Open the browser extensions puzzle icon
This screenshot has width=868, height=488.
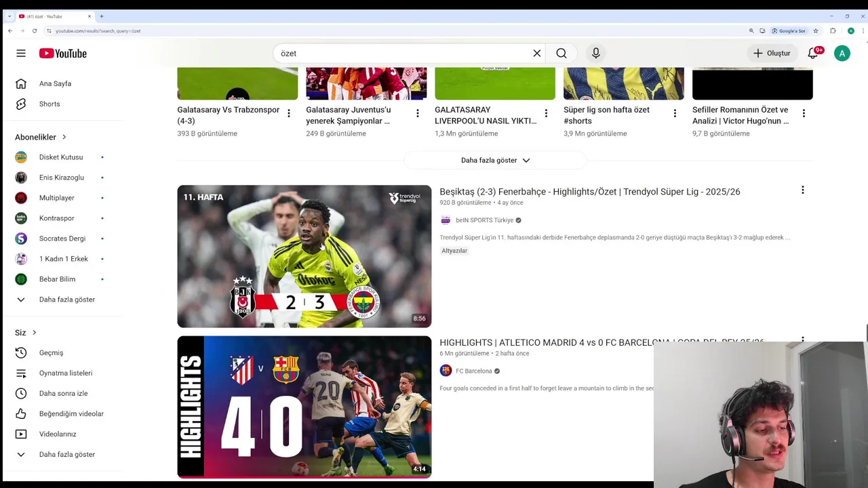coord(833,30)
